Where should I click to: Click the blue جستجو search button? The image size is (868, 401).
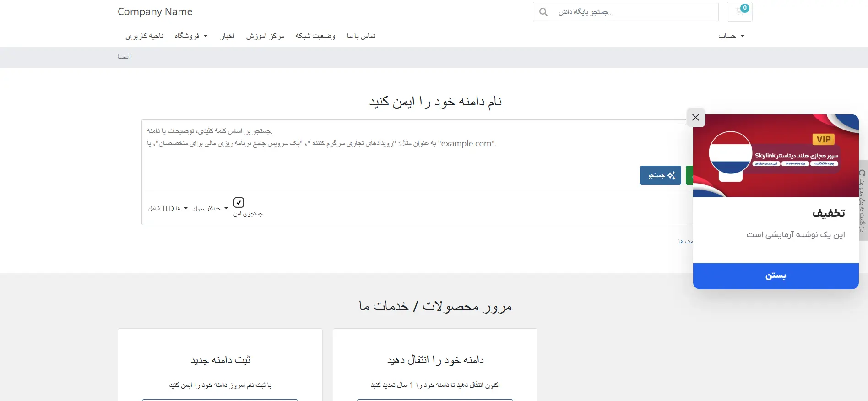661,175
